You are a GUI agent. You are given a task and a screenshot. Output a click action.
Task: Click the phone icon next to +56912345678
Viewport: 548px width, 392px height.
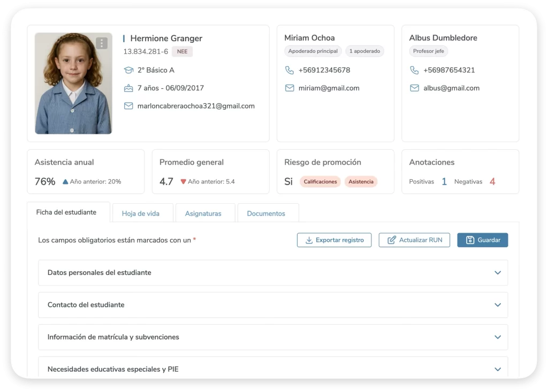tap(290, 70)
